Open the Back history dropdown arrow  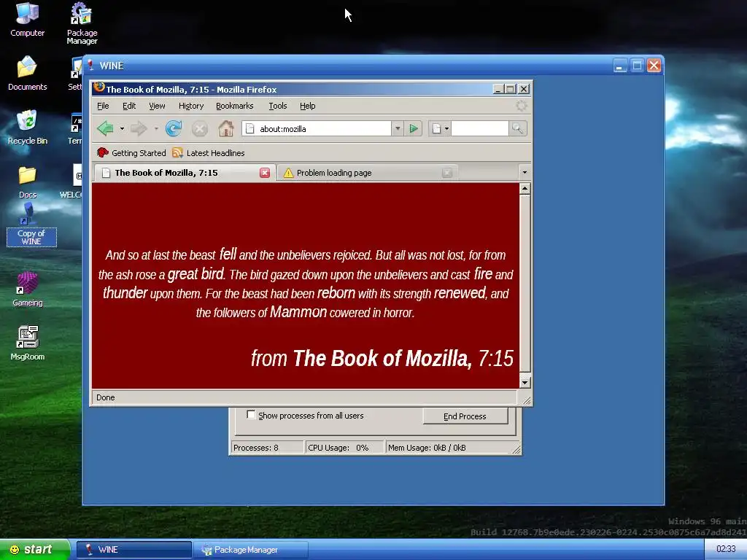(122, 128)
